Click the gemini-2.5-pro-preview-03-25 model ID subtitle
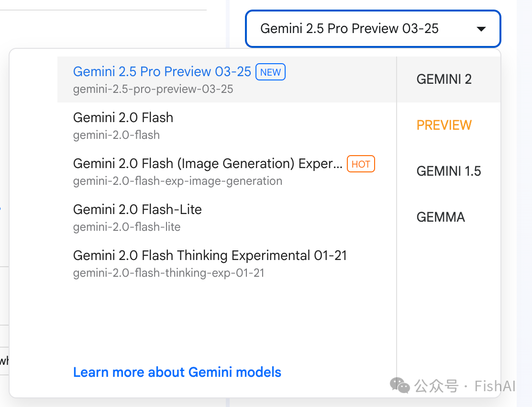The image size is (532, 407). pos(153,89)
